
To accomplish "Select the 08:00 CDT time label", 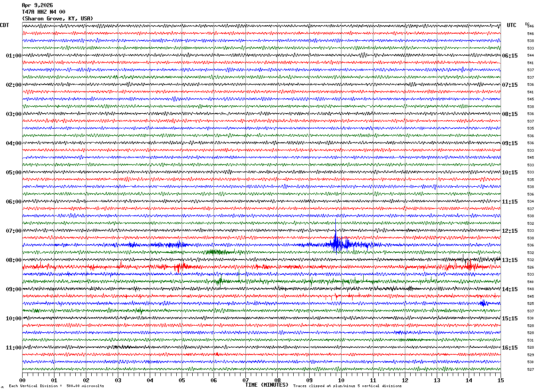I will pyautogui.click(x=14, y=260).
